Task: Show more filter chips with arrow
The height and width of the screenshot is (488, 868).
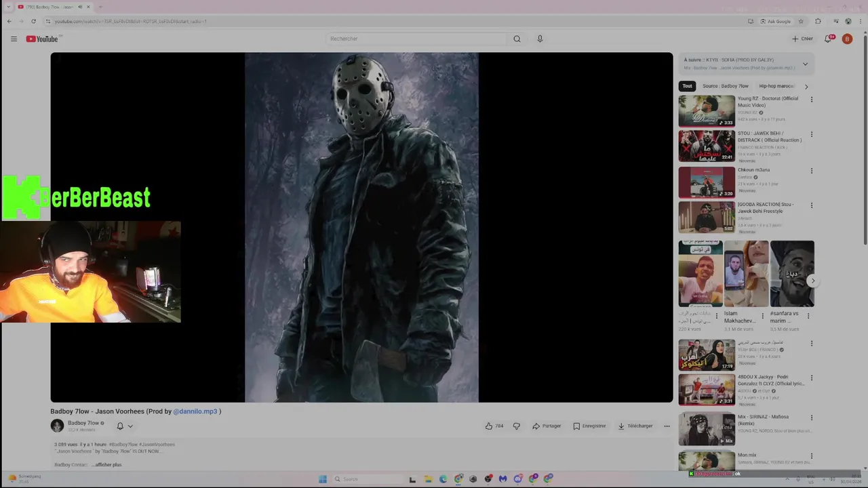Action: [806, 87]
